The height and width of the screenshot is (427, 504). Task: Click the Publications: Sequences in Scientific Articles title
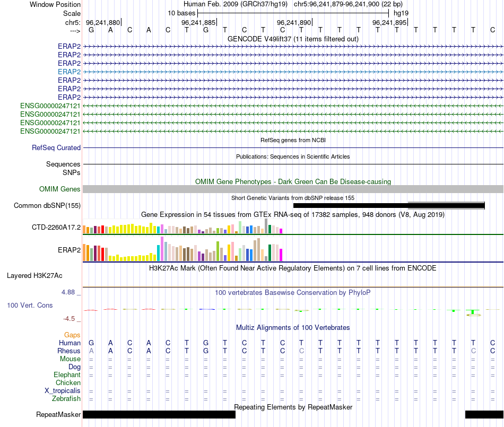[293, 157]
